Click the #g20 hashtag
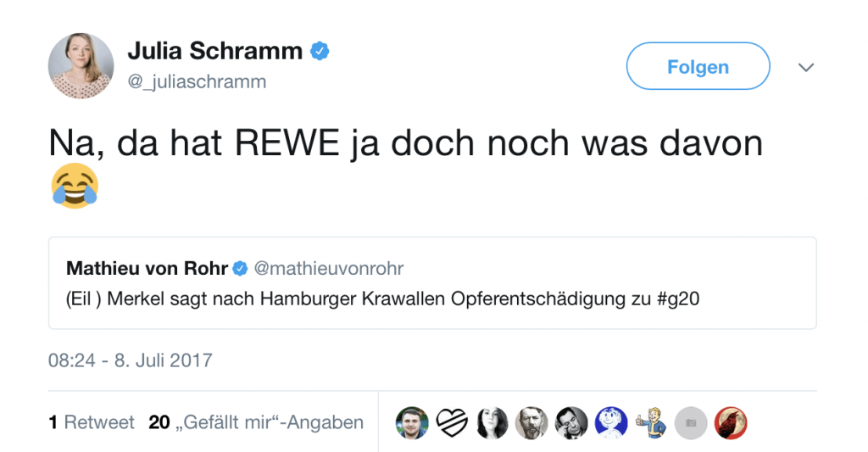 677,299
